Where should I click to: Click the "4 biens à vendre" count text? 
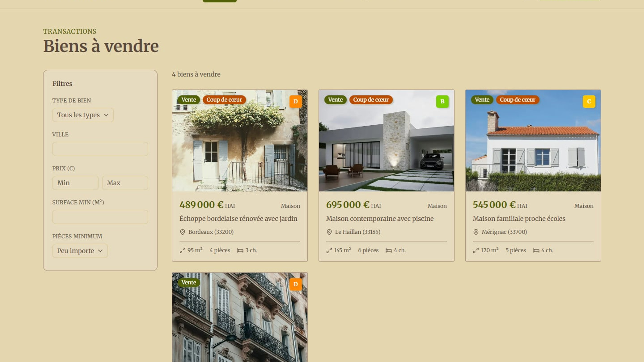click(196, 74)
